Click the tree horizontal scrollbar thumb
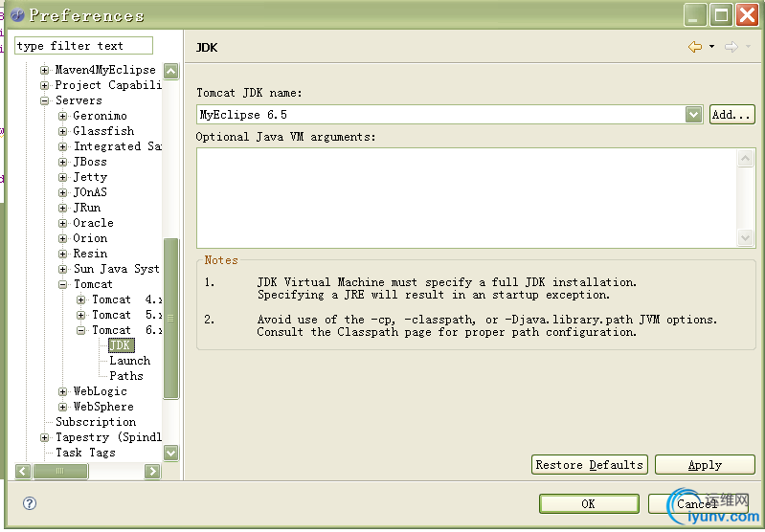 click(60, 471)
